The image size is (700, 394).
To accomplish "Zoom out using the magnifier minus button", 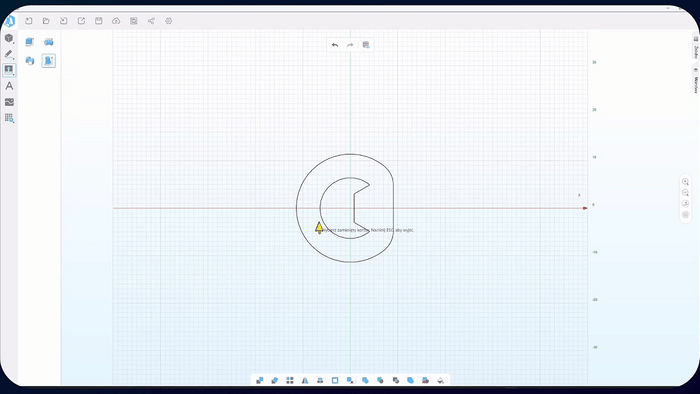I will point(685,193).
